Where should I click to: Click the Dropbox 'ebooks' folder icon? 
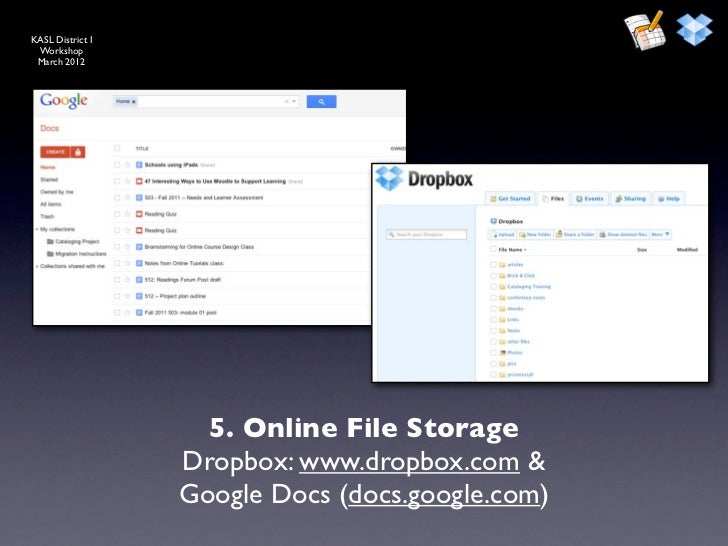502,309
